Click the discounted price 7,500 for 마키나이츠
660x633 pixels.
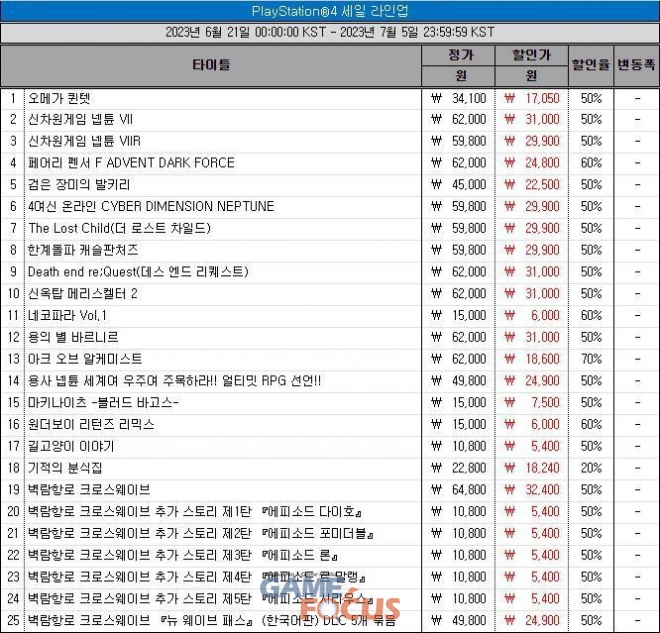545,403
